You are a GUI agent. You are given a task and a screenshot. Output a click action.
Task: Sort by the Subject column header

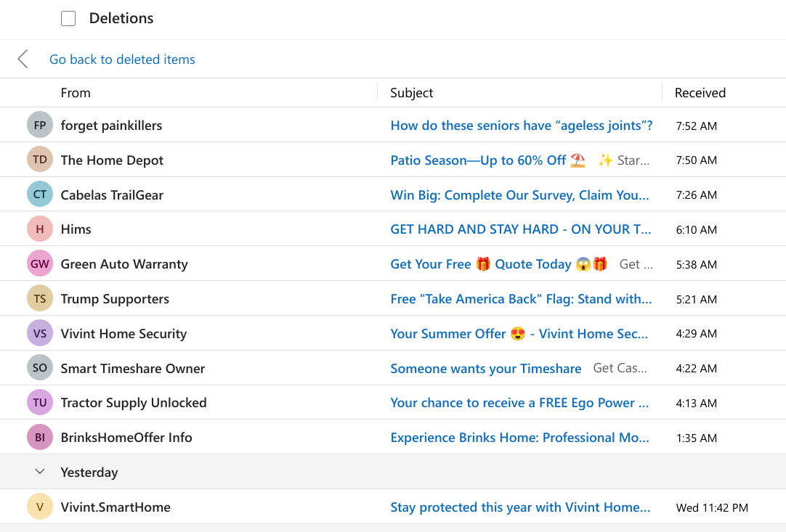(412, 93)
